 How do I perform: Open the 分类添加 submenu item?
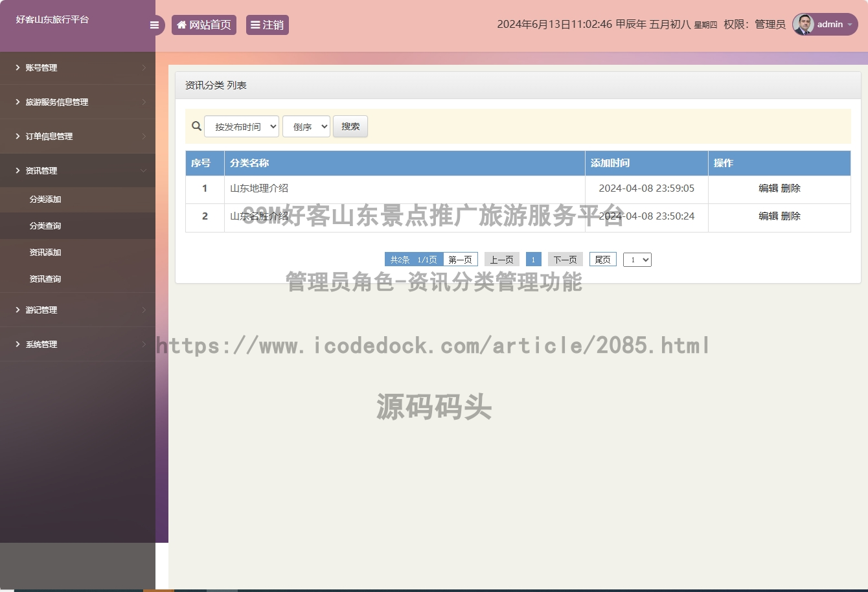coord(78,199)
